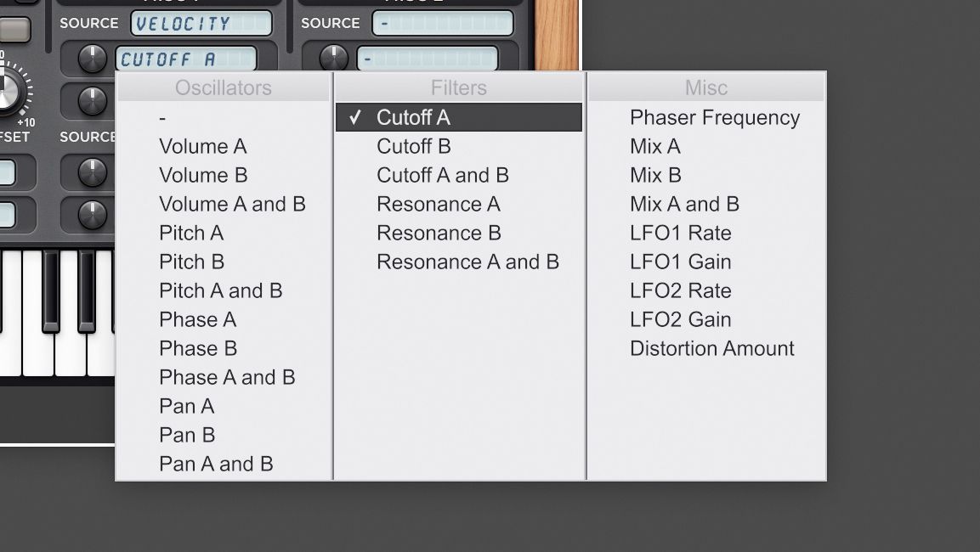The width and height of the screenshot is (980, 552).
Task: Select "Volume A" in the Oscillators column
Action: pos(203,146)
